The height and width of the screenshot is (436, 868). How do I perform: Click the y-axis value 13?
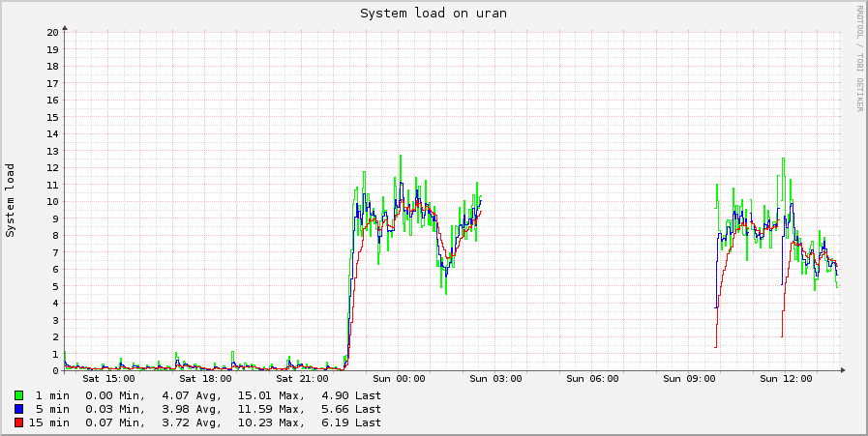(x=52, y=151)
